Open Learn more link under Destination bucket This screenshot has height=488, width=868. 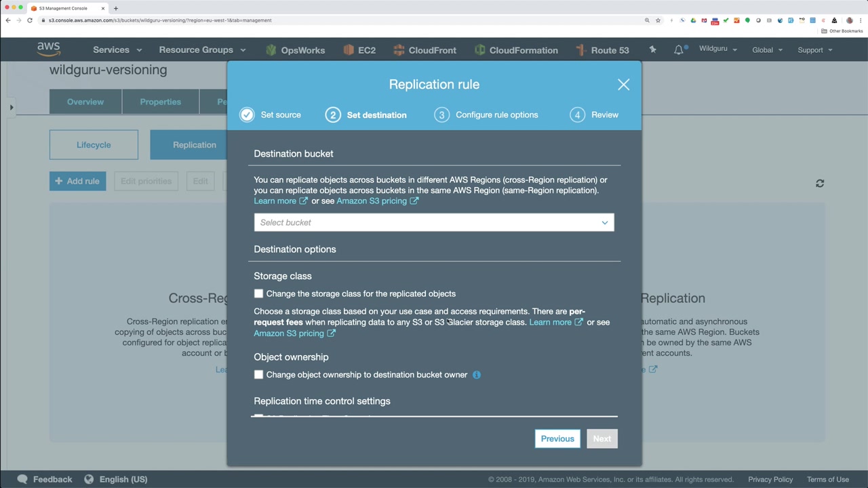[x=281, y=201]
